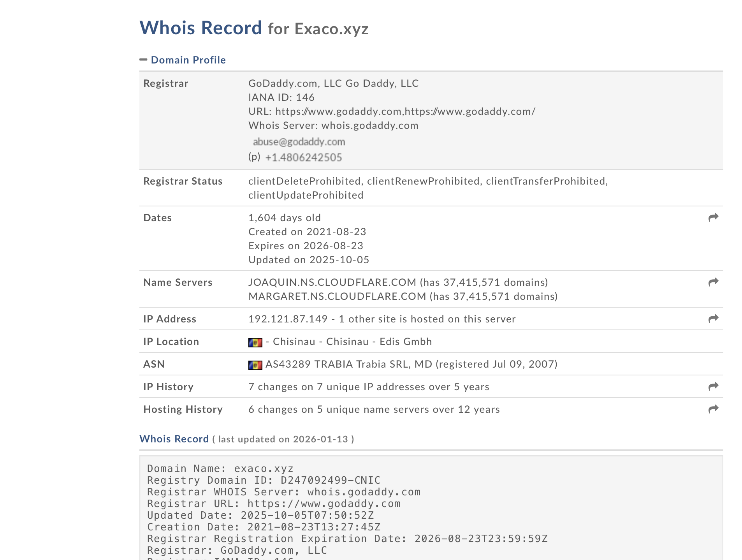Open Hosting History via its arrow icon
This screenshot has height=560, width=742.
tap(713, 409)
